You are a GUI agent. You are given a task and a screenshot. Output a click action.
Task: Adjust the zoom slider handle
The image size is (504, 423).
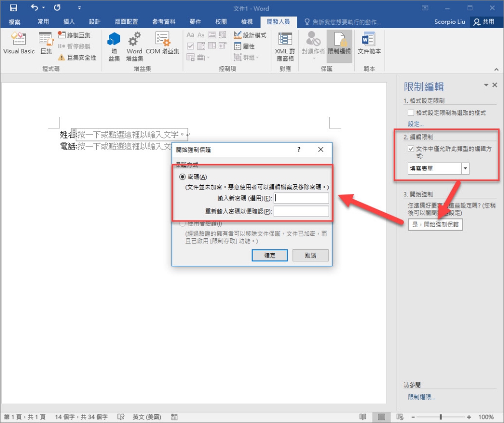[x=440, y=417]
